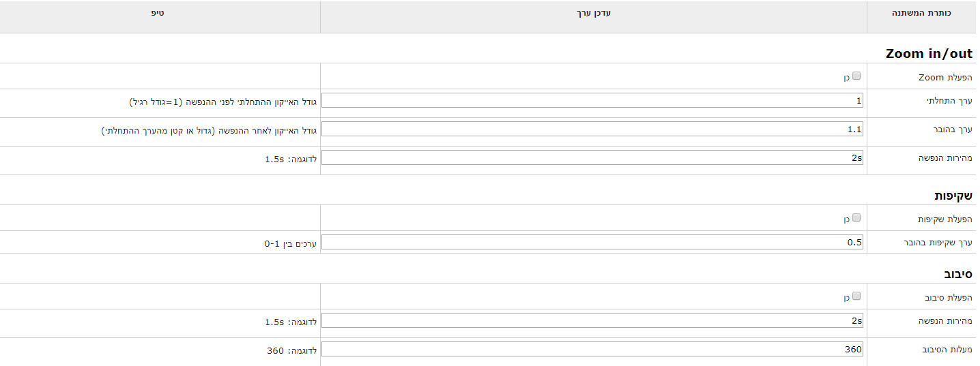The width and height of the screenshot is (980, 366).
Task: Click the מעלות הסיבוב input with 360
Action: [592, 349]
